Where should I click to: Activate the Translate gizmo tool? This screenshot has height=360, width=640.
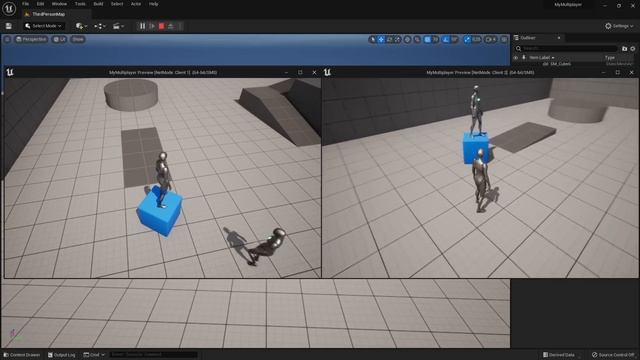click(381, 40)
